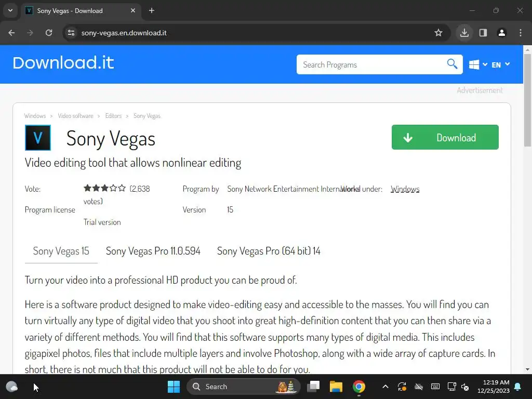Open the tab search chevron
The image size is (532, 399).
[x=10, y=10]
